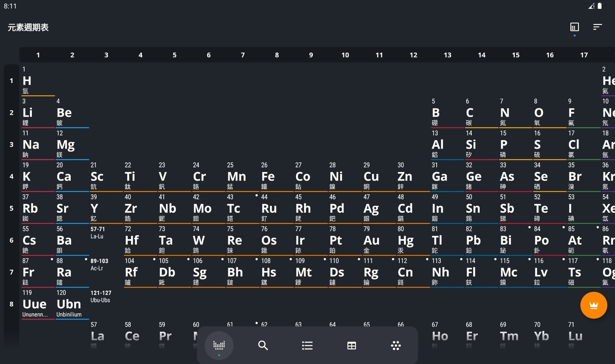The height and width of the screenshot is (364, 615).
Task: Open the Au gold element cell
Action: pos(379,240)
